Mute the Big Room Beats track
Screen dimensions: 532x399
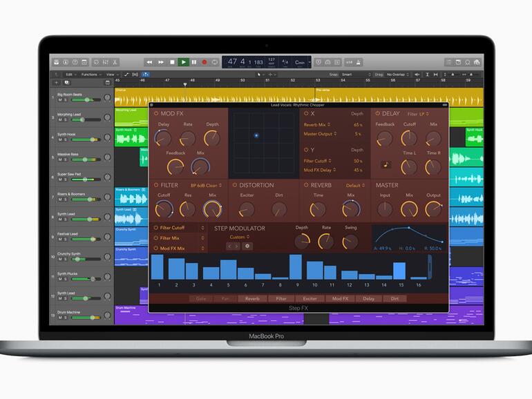[x=60, y=100]
